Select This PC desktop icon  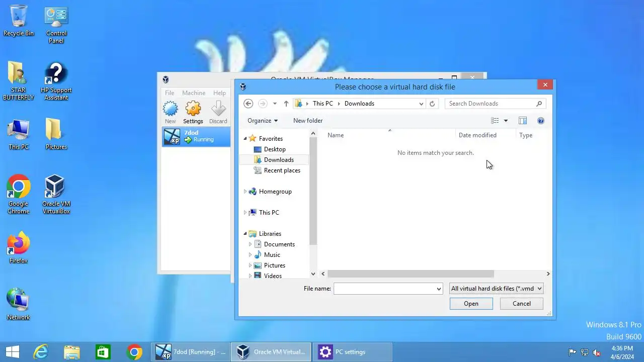[19, 134]
